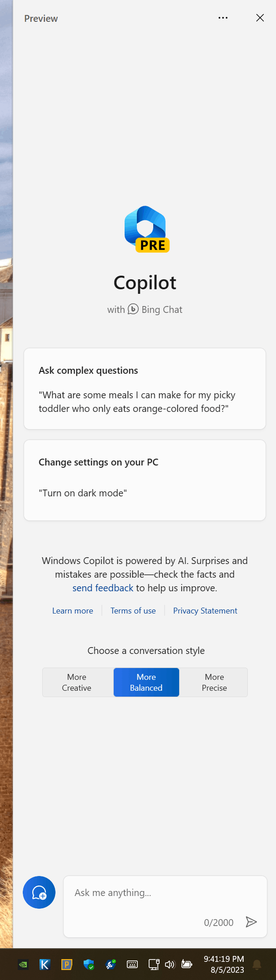The width and height of the screenshot is (276, 980).
Task: Start a new topic with chat icon
Action: coord(39,892)
